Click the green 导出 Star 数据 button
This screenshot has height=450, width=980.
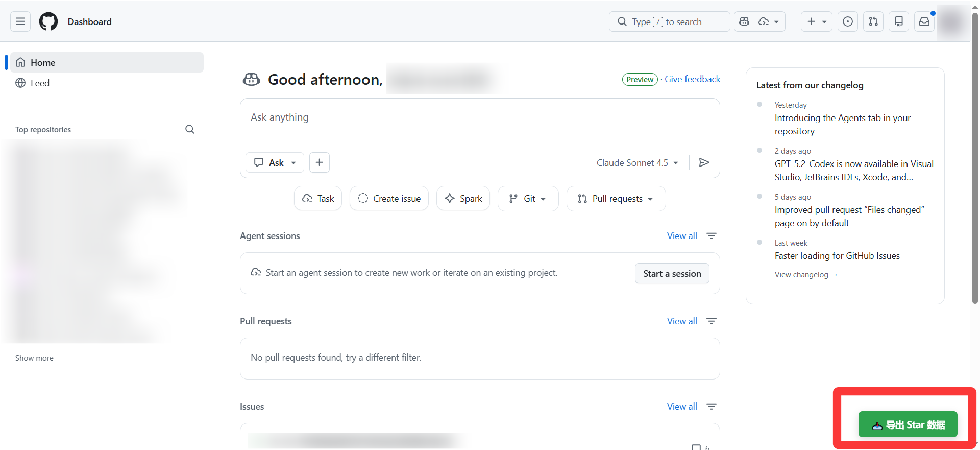tap(908, 424)
